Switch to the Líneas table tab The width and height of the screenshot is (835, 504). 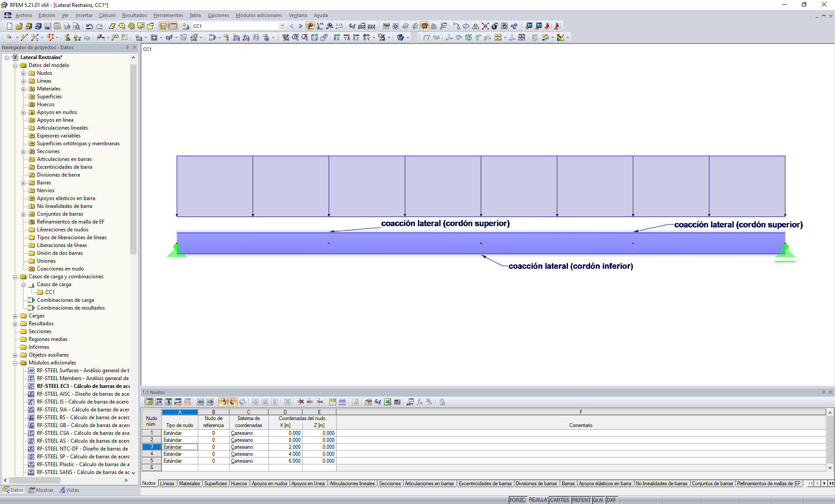(167, 483)
